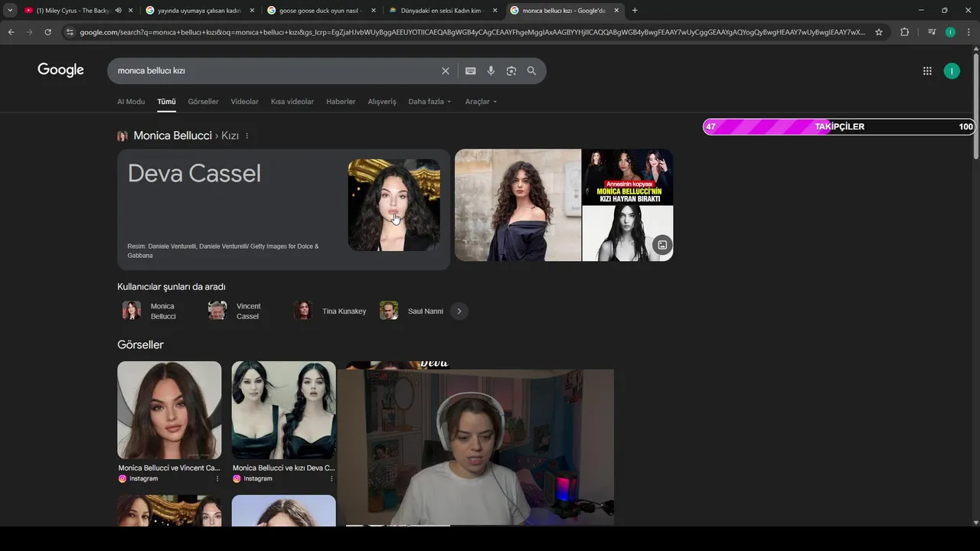Open more options beside Monica Bellucci Kızı
This screenshot has height=551, width=980.
click(247, 135)
